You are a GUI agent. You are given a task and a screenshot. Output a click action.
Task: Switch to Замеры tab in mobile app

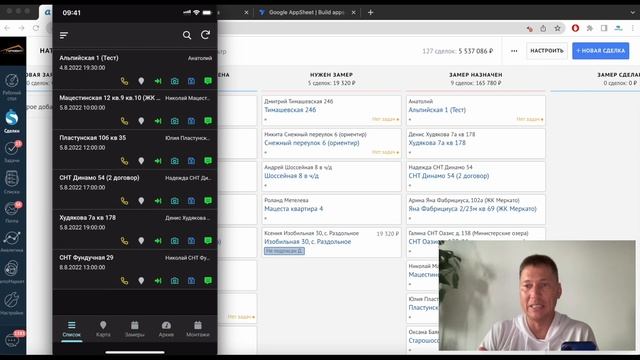point(135,329)
